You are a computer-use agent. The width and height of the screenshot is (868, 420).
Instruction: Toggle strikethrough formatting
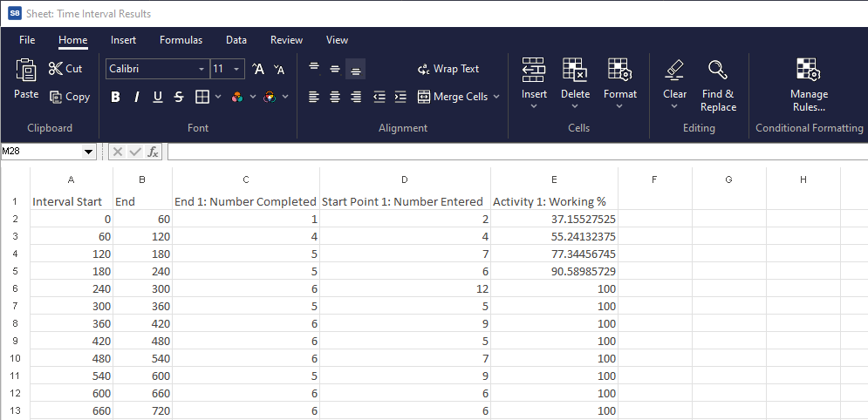179,97
